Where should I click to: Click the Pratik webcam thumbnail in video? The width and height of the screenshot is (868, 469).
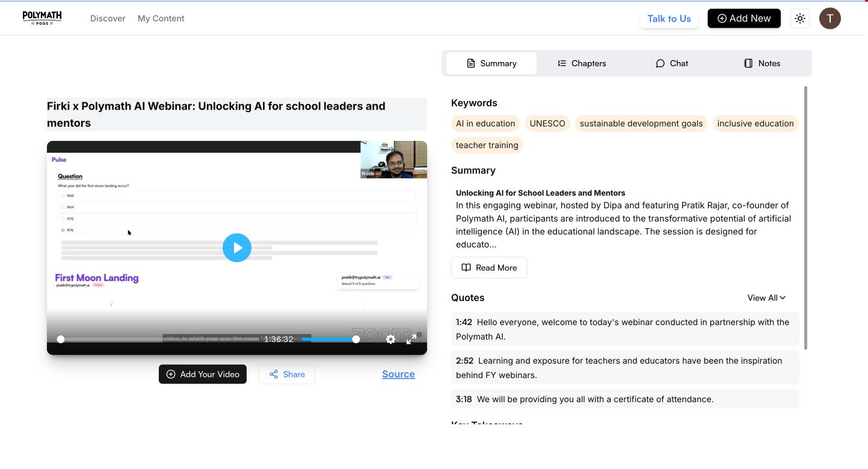[393, 160]
